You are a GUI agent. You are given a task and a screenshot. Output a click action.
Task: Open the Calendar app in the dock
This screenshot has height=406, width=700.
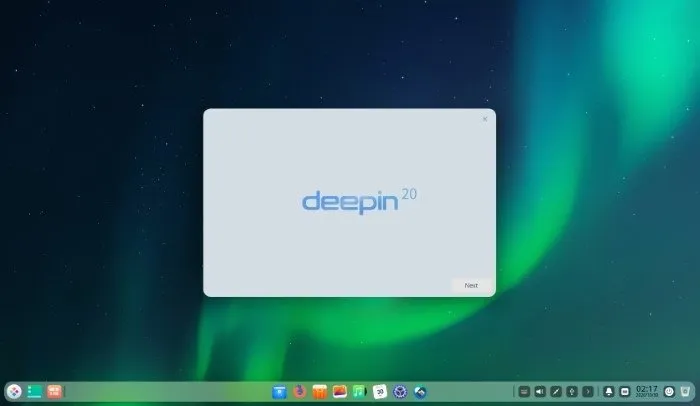(x=380, y=392)
